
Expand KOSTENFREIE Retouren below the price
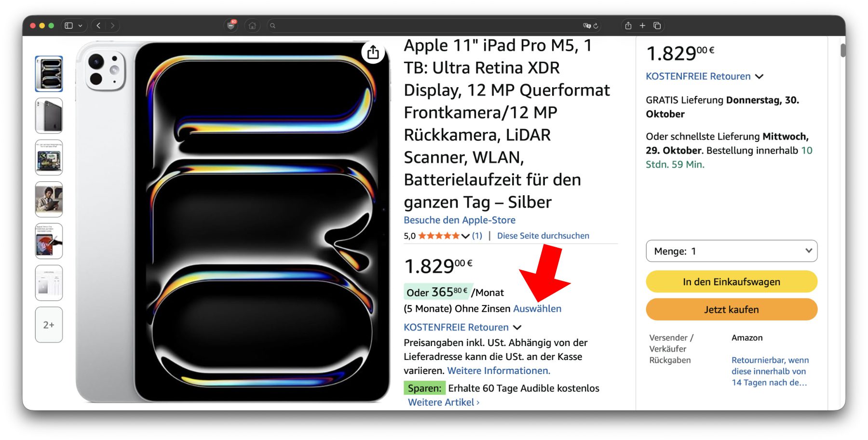click(462, 327)
